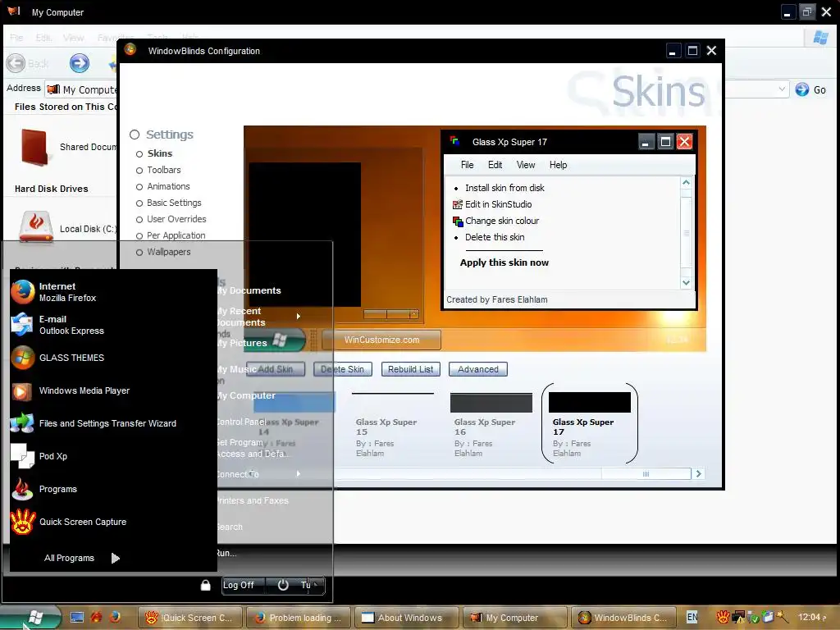Open the Edit menu in skin preview
The width and height of the screenshot is (840, 630).
[x=495, y=165]
